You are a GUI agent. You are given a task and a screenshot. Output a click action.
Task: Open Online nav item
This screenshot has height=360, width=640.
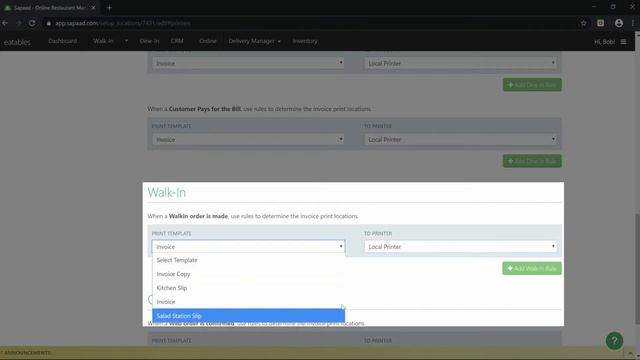(208, 41)
